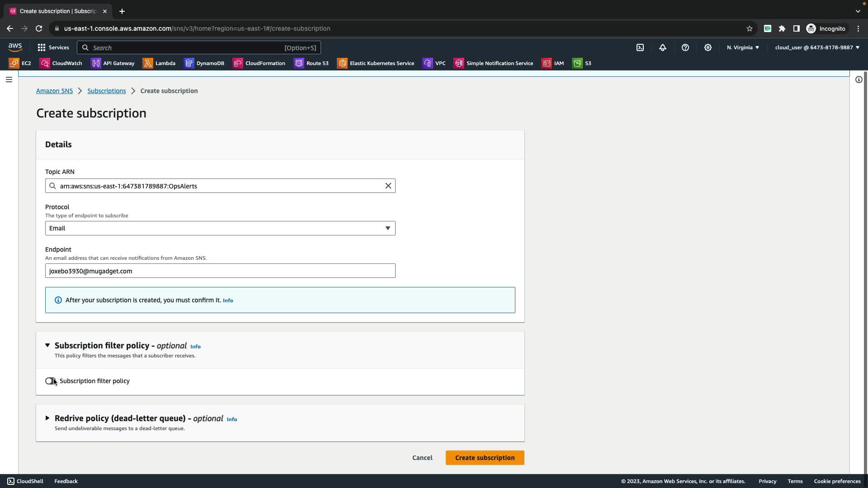Open the Services menu
868x488 pixels.
pos(53,47)
